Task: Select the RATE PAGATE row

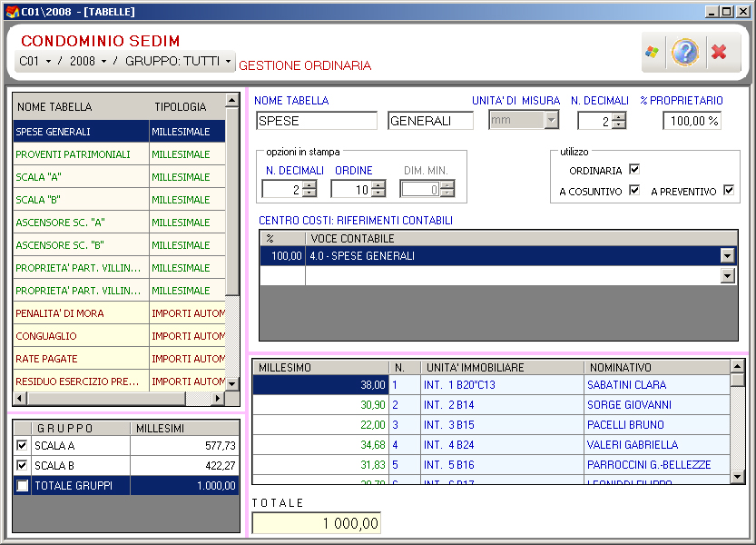Action: [120, 359]
